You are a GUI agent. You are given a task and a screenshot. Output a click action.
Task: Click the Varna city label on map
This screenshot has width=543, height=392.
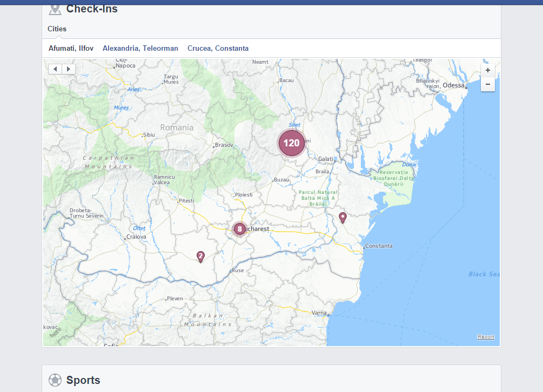[x=319, y=313]
